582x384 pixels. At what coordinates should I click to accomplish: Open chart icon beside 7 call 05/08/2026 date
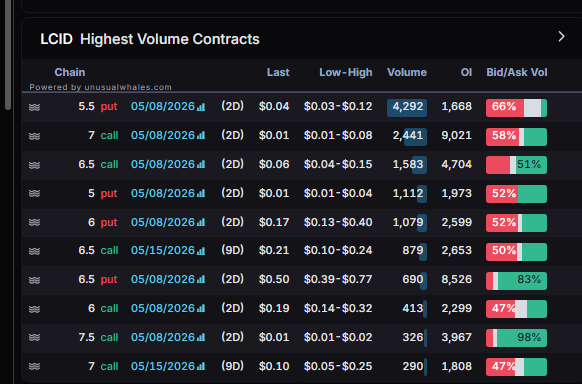[201, 136]
